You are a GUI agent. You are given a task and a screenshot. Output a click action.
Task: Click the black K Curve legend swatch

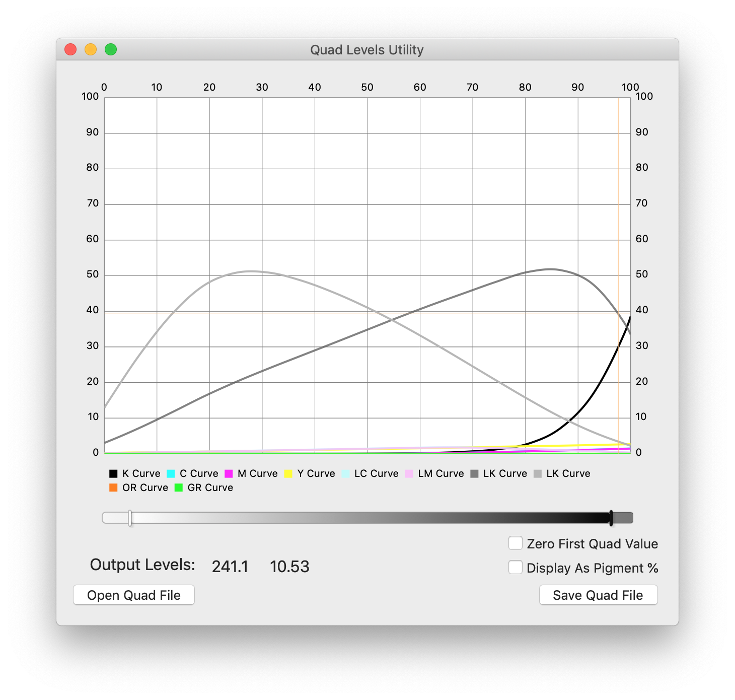[x=113, y=473]
